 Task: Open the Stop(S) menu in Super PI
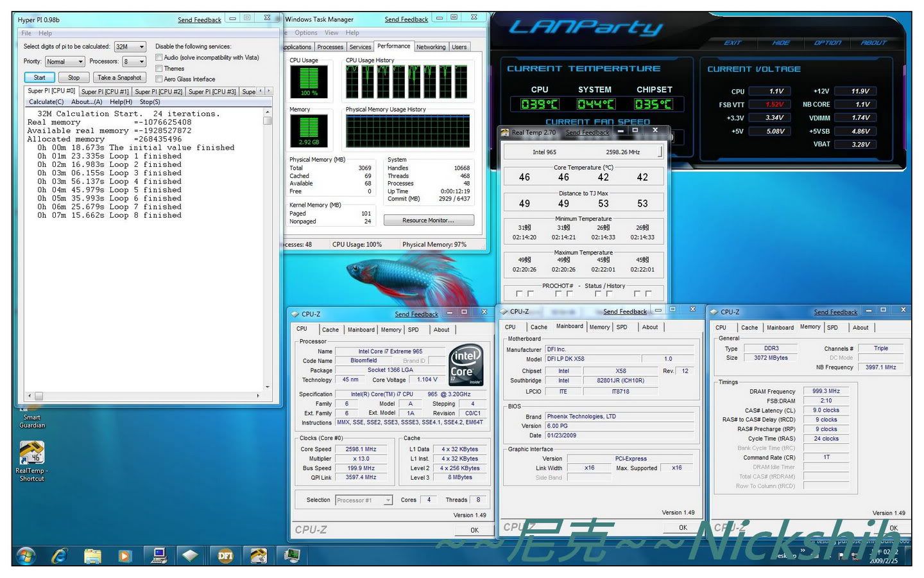(x=150, y=102)
